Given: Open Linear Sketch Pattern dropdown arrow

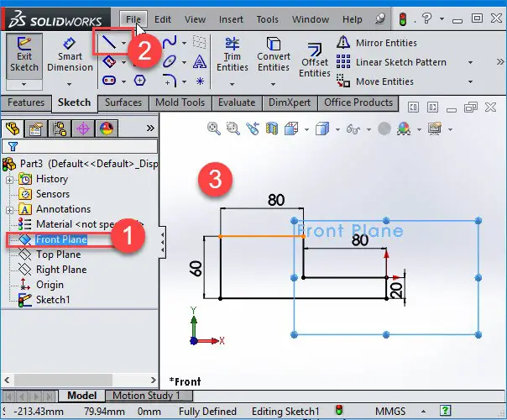Looking at the screenshot, I should pyautogui.click(x=471, y=62).
